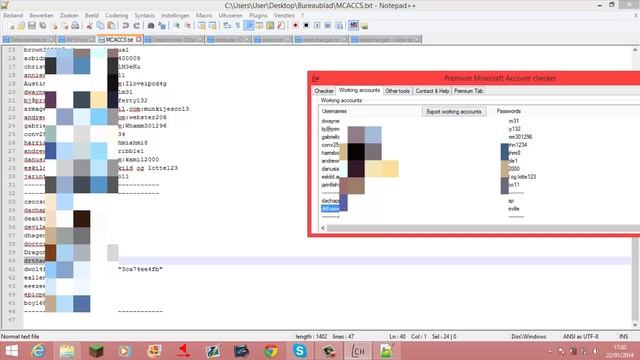The height and width of the screenshot is (360, 640).
Task: Open the Windows Start button
Action: 11,351
